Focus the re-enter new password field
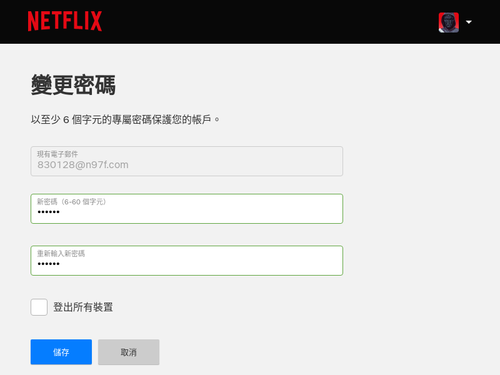Image resolution: width=500 pixels, height=375 pixels. (x=187, y=261)
